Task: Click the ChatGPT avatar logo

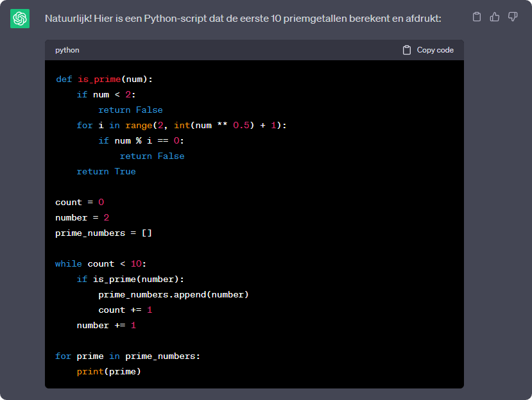Action: pos(20,19)
